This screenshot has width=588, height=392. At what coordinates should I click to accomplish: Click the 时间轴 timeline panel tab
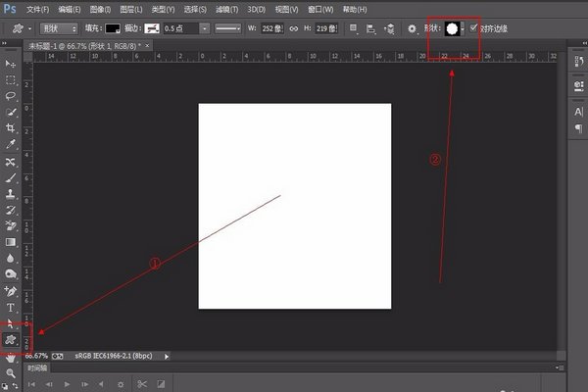click(x=36, y=367)
